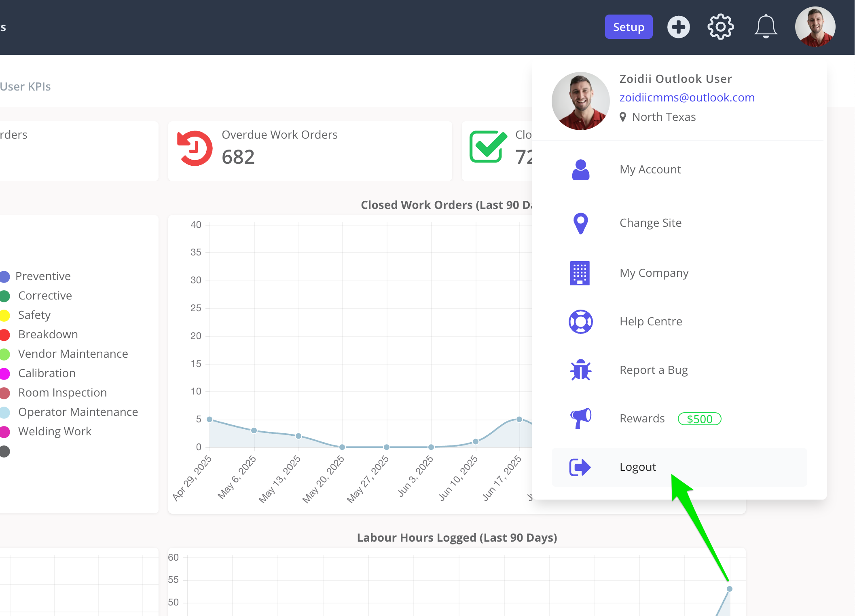Click the large profile photo in dropdown
This screenshot has height=616, width=855.
click(x=581, y=101)
